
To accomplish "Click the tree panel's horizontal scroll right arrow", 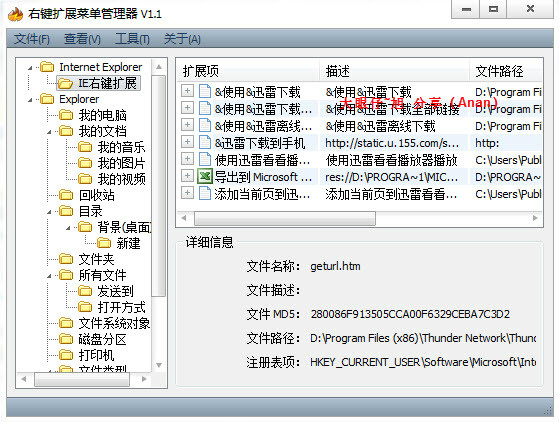I will click(144, 379).
